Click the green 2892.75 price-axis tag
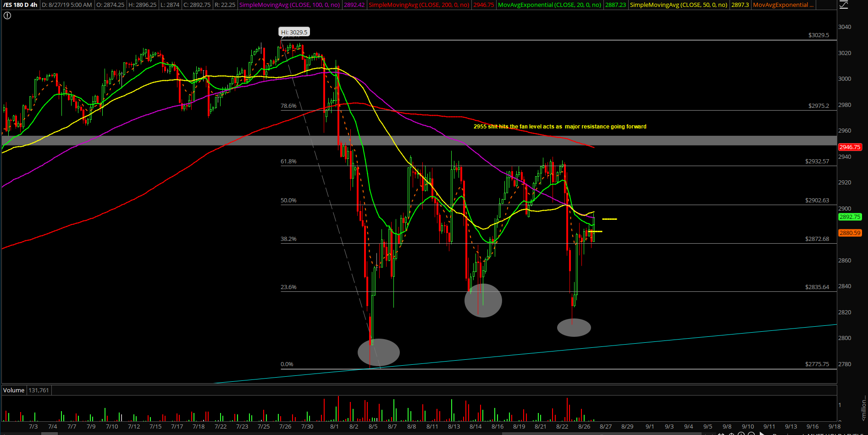The image size is (868, 435). (850, 217)
